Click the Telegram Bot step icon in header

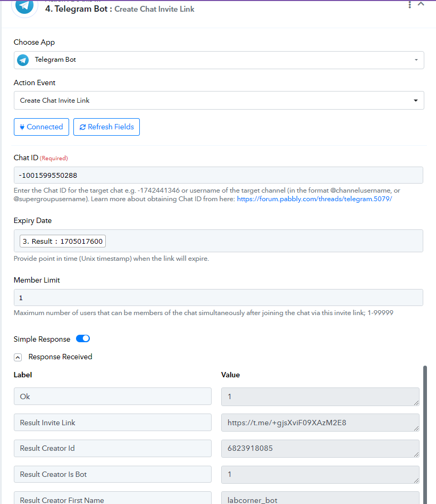[x=24, y=6]
